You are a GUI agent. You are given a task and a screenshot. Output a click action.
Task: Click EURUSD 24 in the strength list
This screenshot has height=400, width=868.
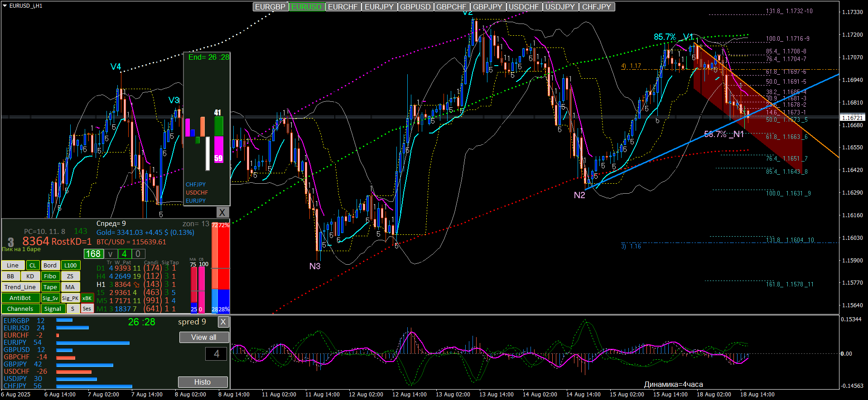[x=24, y=328]
